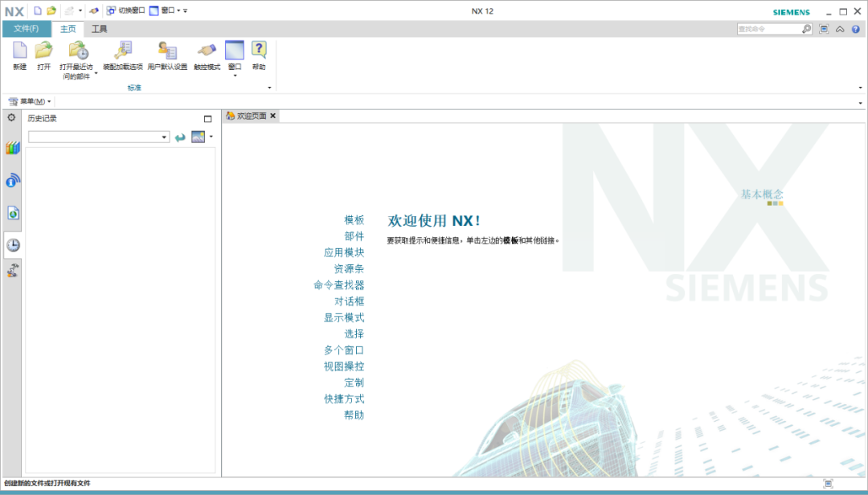Click the 多个窗口 link
Screen dimensions: 868x495
click(x=344, y=350)
